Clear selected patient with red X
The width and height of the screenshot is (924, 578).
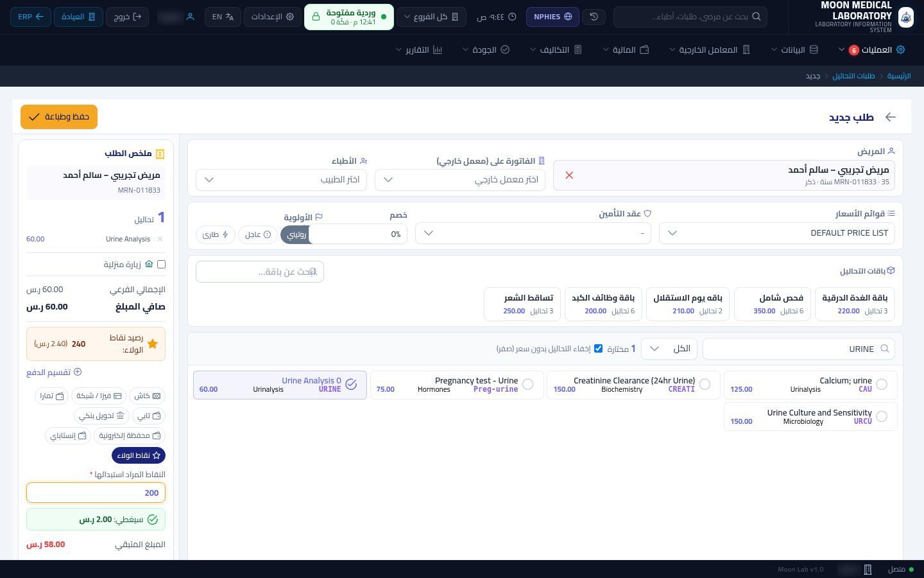569,175
